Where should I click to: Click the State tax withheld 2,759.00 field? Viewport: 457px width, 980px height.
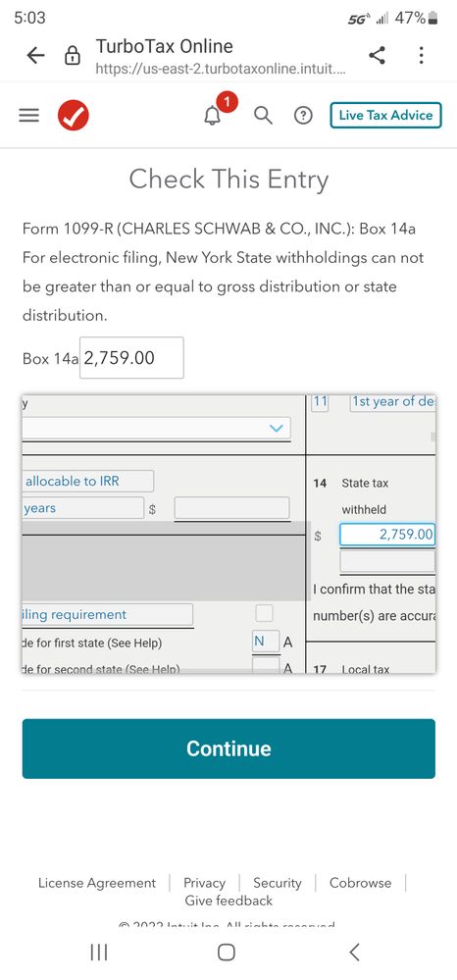[387, 535]
